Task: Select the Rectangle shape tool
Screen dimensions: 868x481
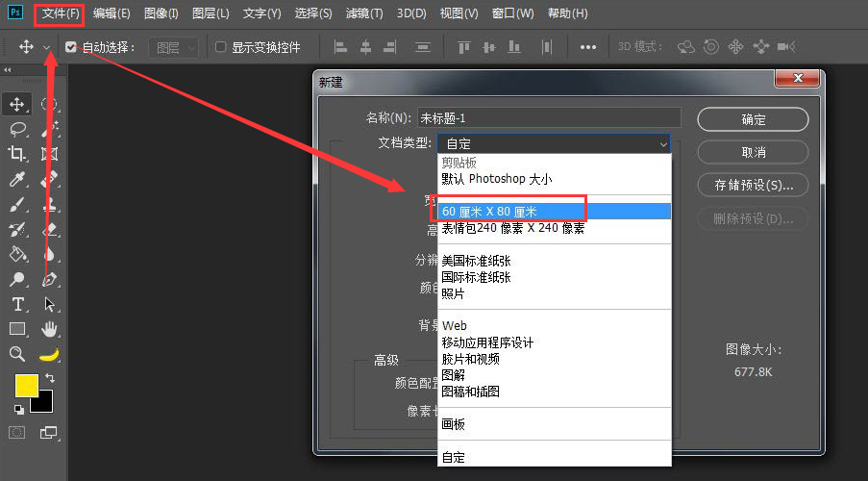Action: pos(17,329)
